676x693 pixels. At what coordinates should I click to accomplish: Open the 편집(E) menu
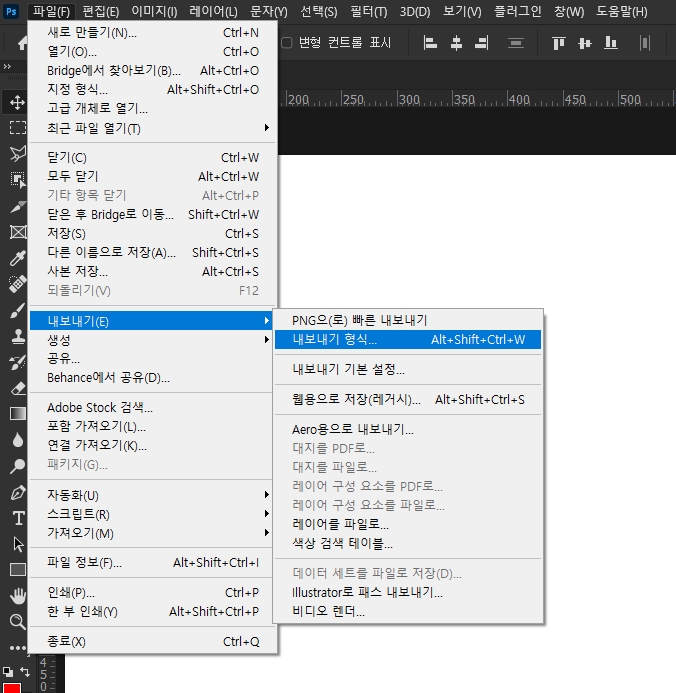(x=101, y=11)
